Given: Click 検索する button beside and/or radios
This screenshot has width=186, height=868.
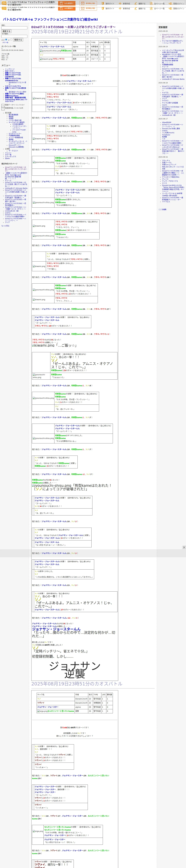Looking at the screenshot, I should point(18,40).
